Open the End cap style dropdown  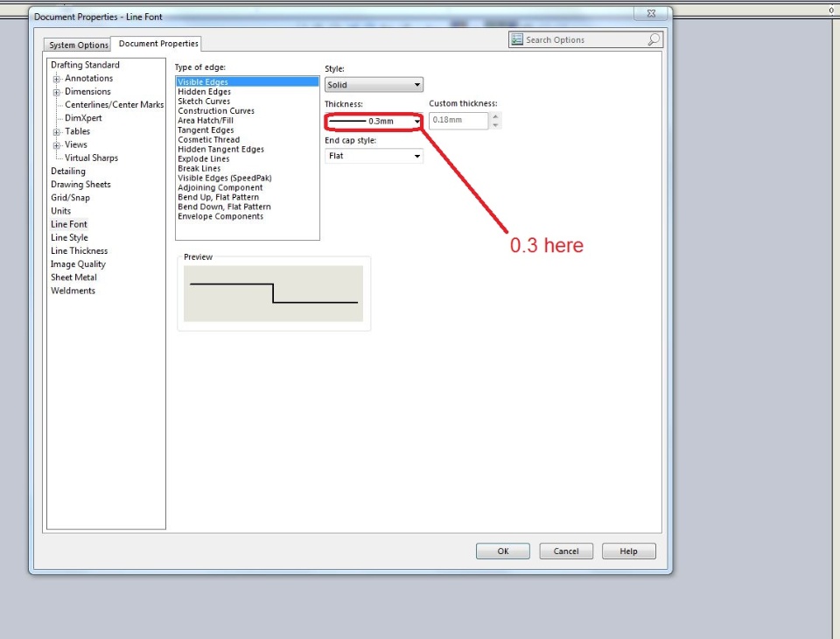pos(374,156)
